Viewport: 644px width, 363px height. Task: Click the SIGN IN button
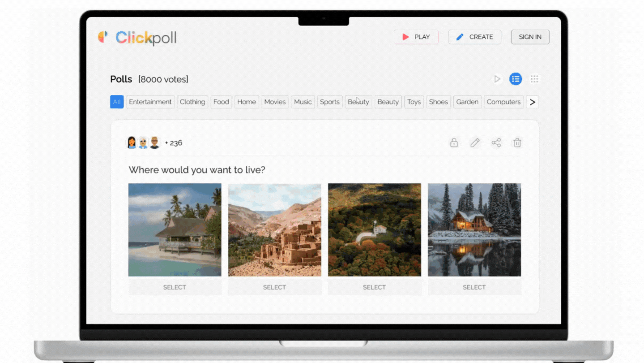[530, 37]
